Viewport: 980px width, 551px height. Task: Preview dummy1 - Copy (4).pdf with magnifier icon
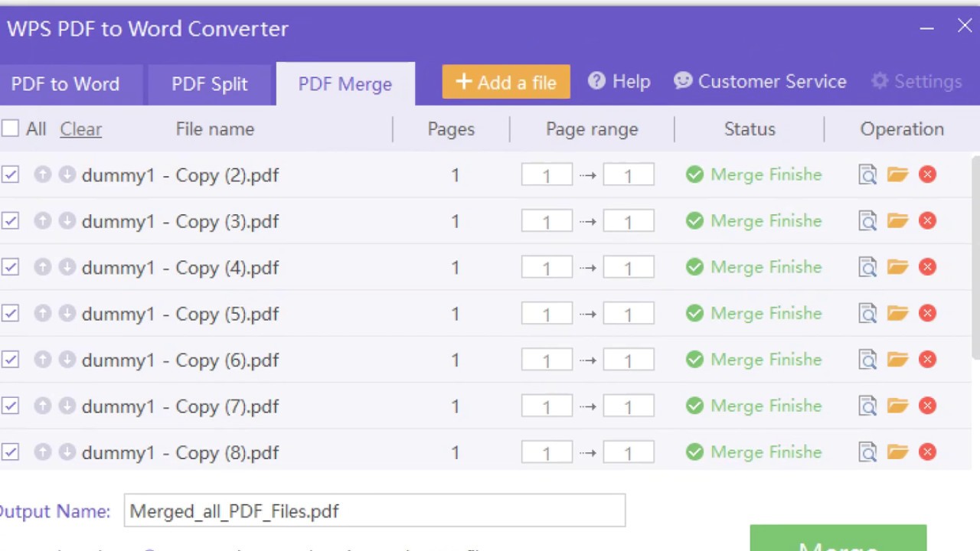[867, 268]
